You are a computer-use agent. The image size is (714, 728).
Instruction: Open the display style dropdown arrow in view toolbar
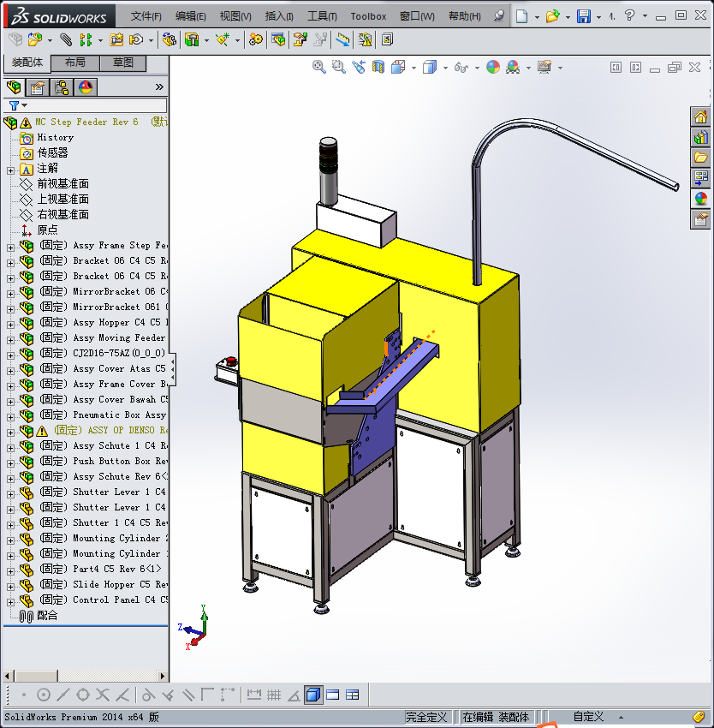445,68
